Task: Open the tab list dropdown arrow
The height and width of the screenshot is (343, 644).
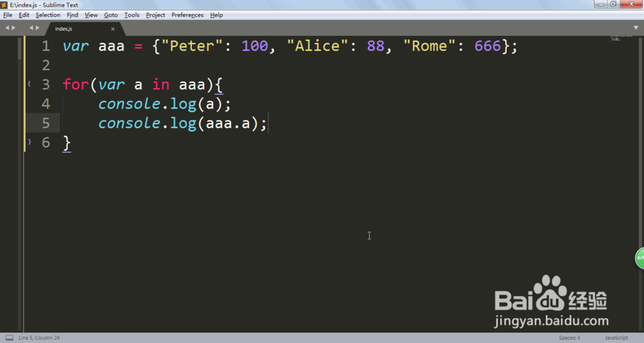Action: click(636, 28)
